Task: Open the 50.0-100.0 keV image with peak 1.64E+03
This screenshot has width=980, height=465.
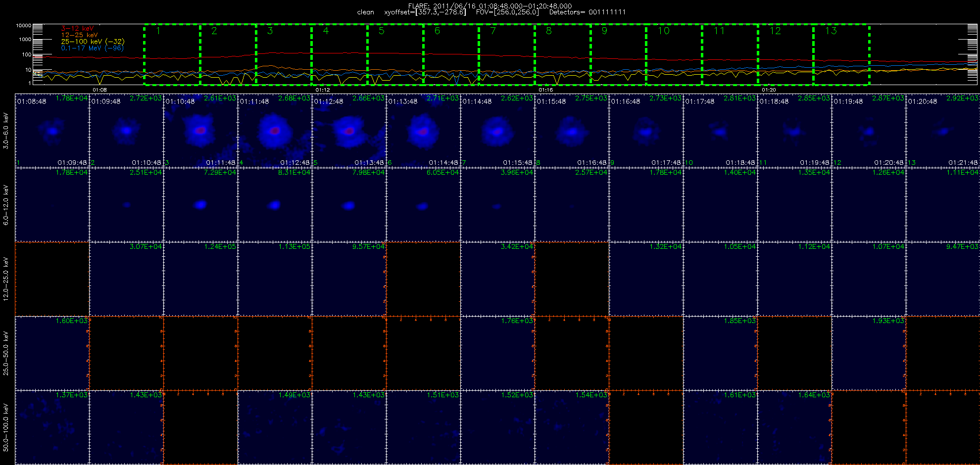Action: 794,427
